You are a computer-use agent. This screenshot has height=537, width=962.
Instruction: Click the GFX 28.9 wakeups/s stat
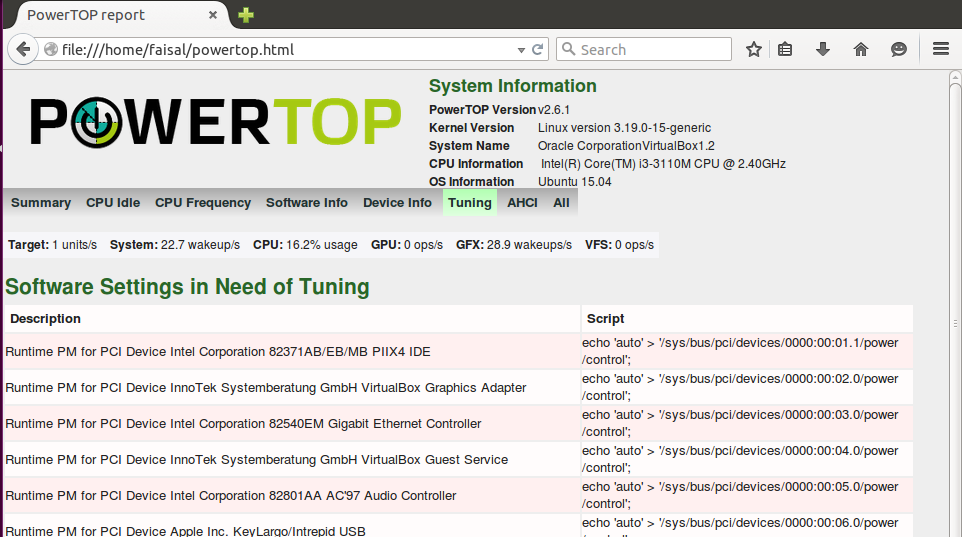click(x=514, y=245)
